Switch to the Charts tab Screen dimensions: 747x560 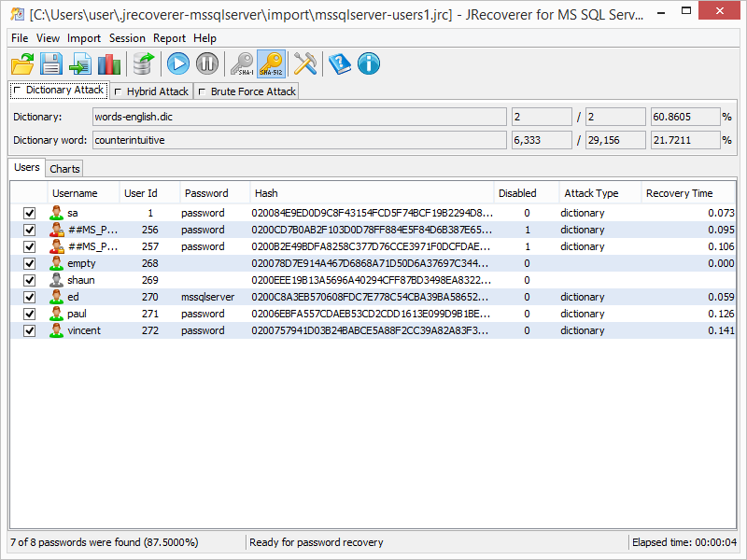pos(64,169)
